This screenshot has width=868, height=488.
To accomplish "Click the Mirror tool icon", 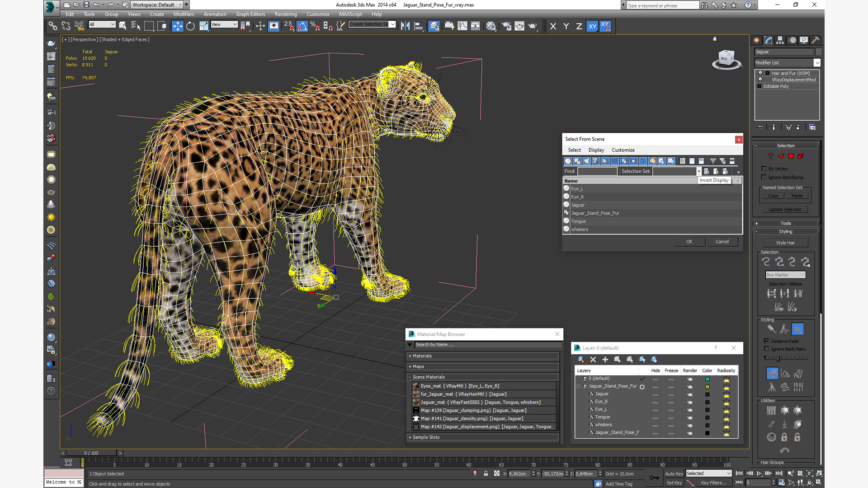I will pos(406,26).
